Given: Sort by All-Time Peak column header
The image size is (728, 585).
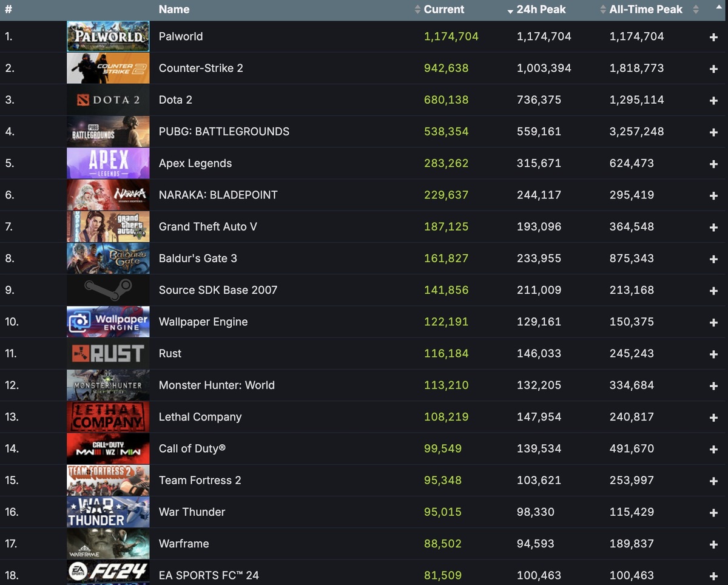Looking at the screenshot, I should tap(645, 10).
